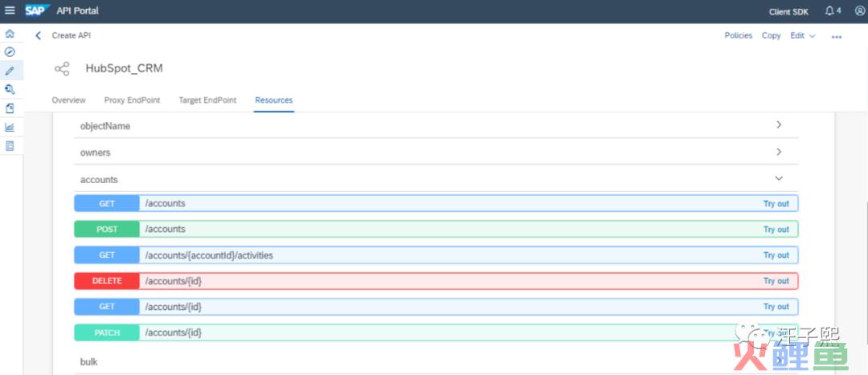Open the notifications bell icon
Screen dimensions: 868x375
[x=832, y=11]
